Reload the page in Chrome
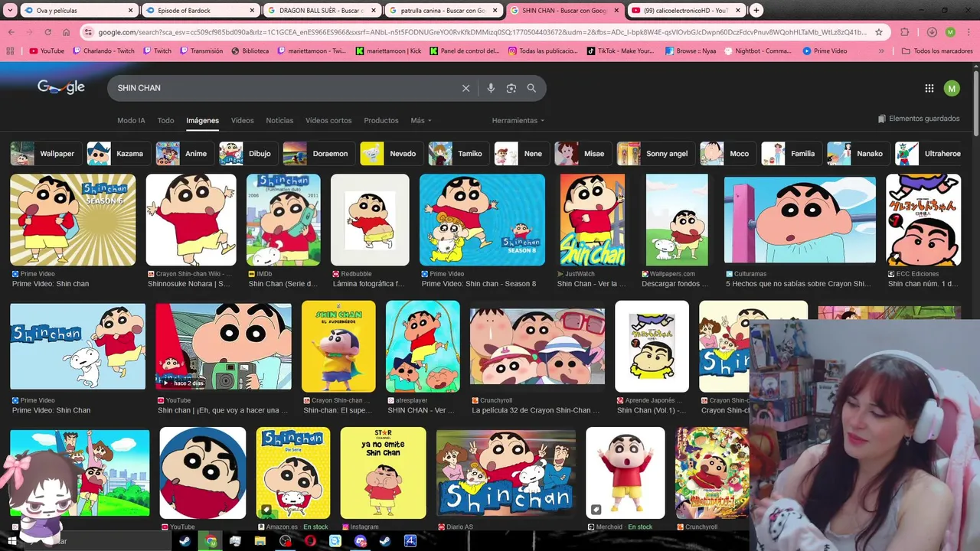Image resolution: width=980 pixels, height=551 pixels. [47, 32]
